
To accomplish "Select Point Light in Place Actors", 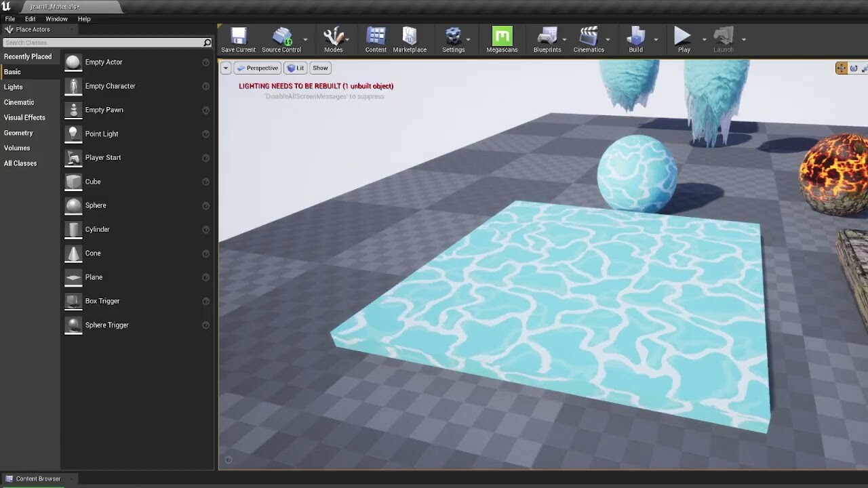I will [103, 134].
